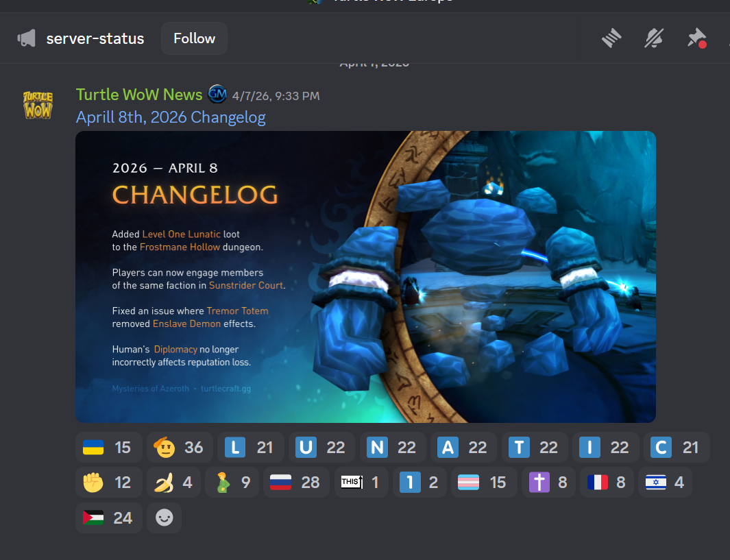This screenshot has width=730, height=560.
Task: Toggle banana reaction with 4
Action: pyautogui.click(x=173, y=483)
